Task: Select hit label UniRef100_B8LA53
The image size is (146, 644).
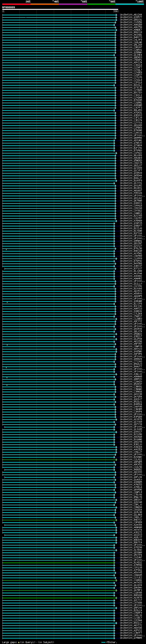Action: (x=131, y=110)
